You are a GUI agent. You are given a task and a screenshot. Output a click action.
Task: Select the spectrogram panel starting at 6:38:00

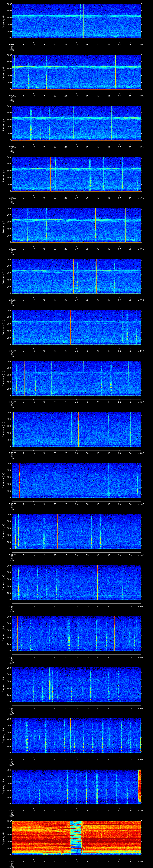tap(76, 378)
